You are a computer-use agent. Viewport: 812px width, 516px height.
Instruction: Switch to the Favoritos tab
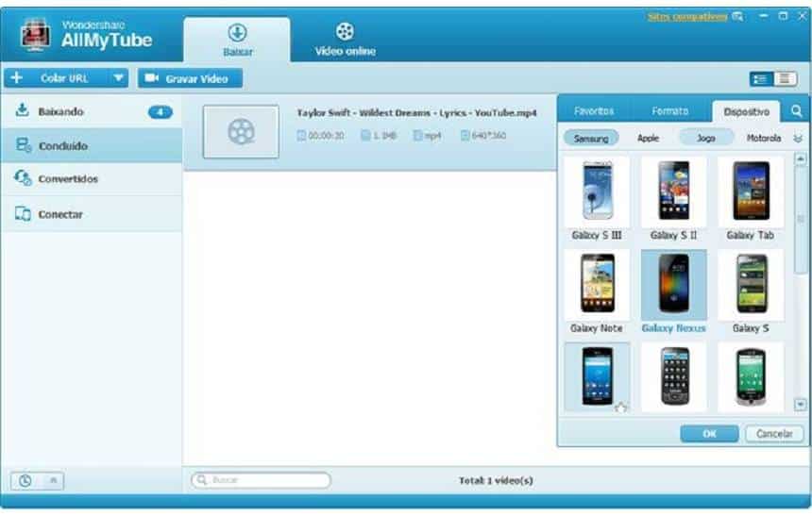594,111
